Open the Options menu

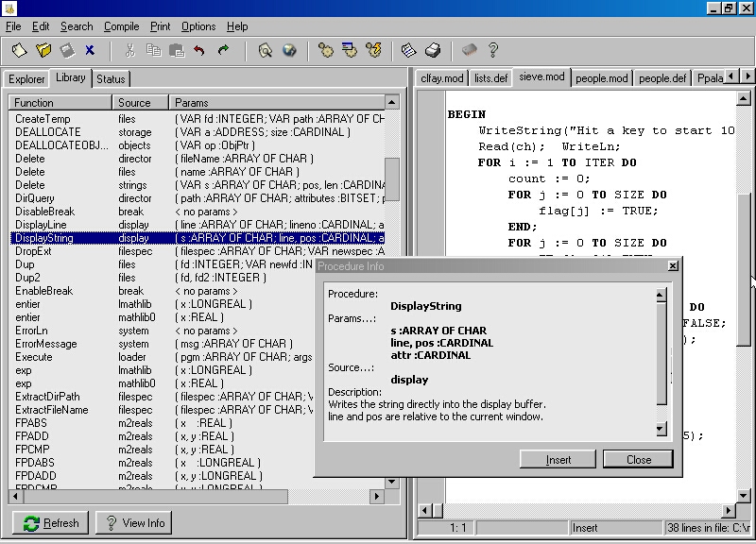tap(198, 26)
